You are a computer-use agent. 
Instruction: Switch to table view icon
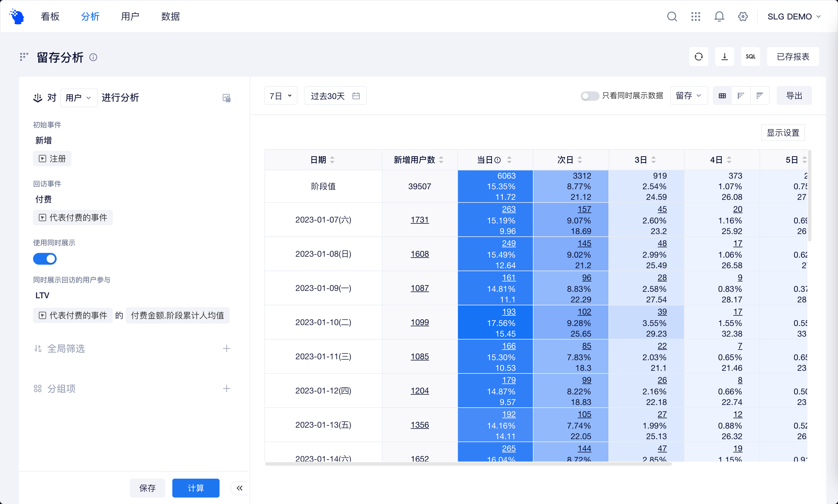click(x=722, y=96)
